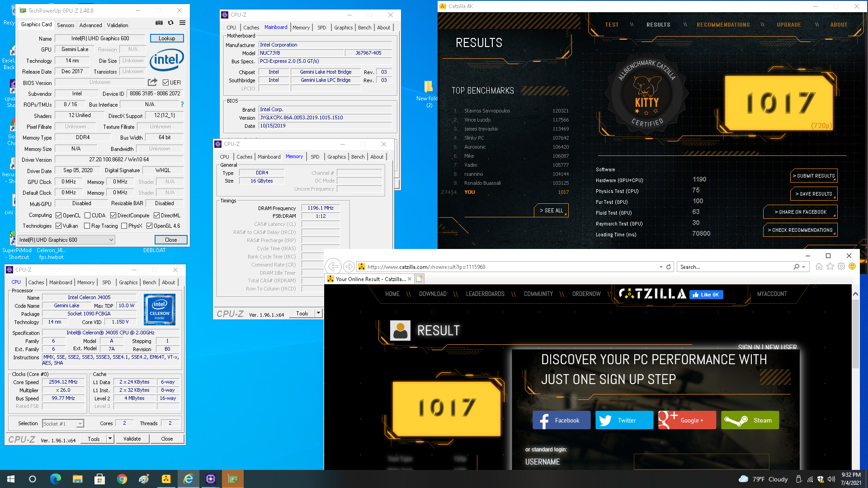Image resolution: width=868 pixels, height=488 pixels.
Task: Launch Google Chrome from taskbar
Action: tap(122, 479)
